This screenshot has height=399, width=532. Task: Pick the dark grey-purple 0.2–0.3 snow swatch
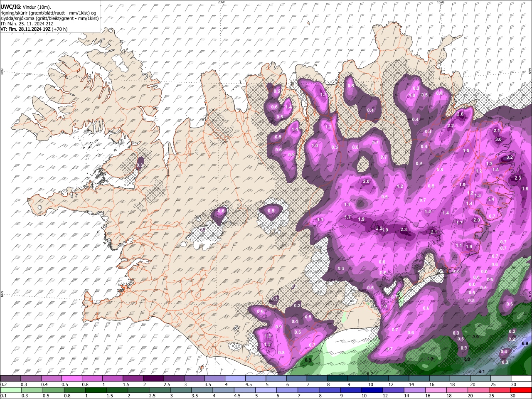tap(10, 379)
